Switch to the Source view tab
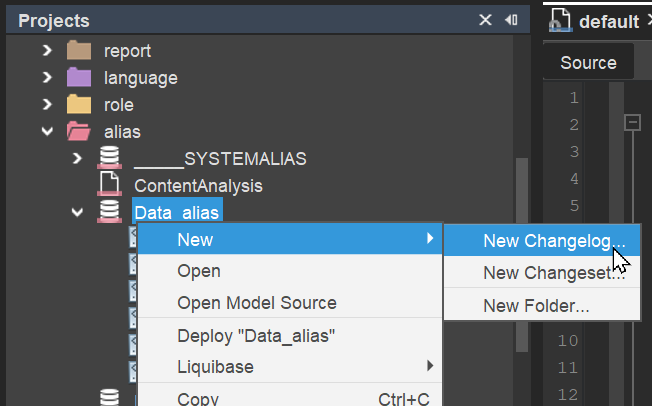 pos(588,62)
